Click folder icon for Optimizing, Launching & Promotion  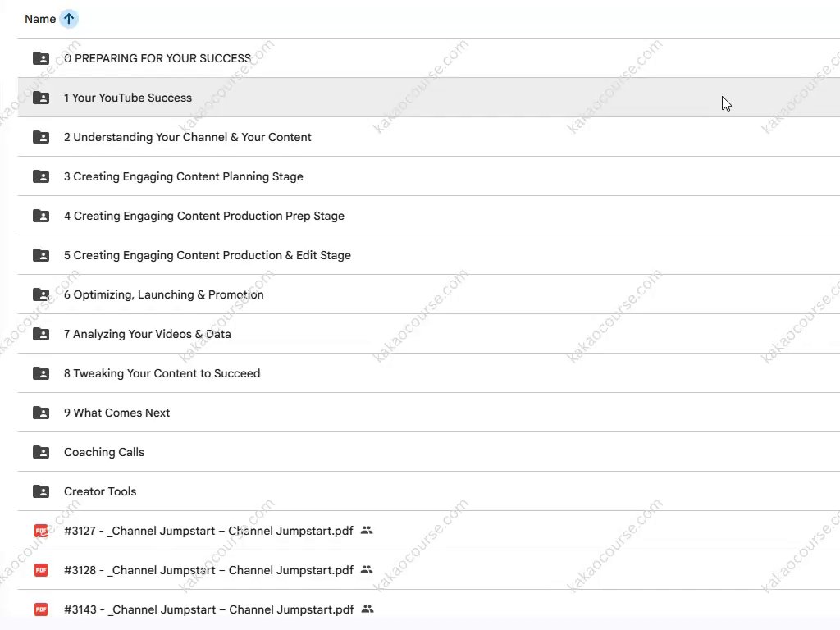pyautogui.click(x=41, y=294)
